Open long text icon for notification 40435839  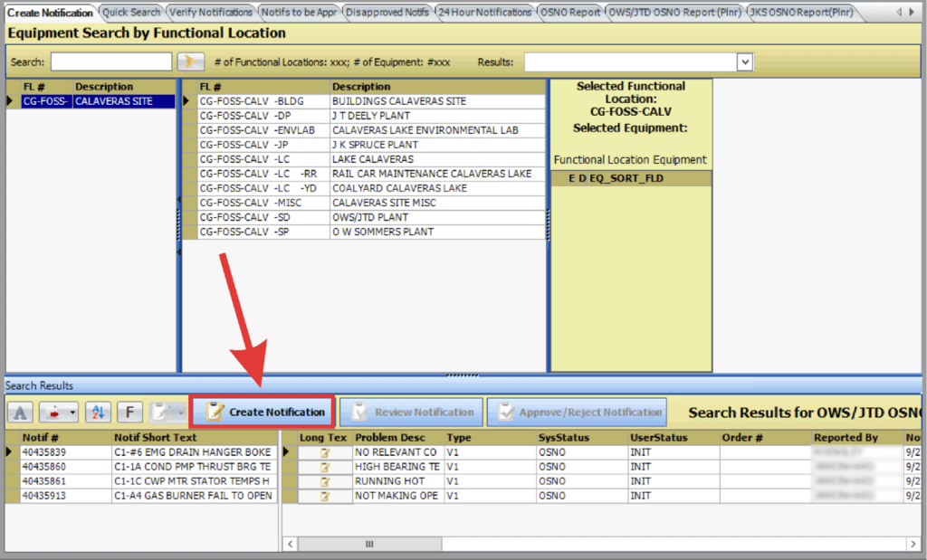325,452
